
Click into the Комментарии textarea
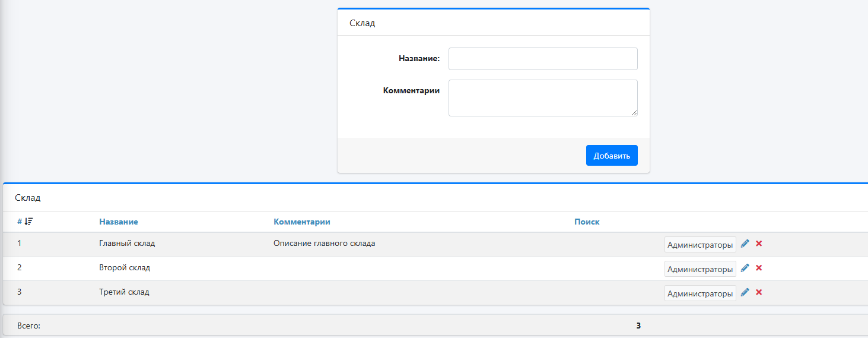543,98
